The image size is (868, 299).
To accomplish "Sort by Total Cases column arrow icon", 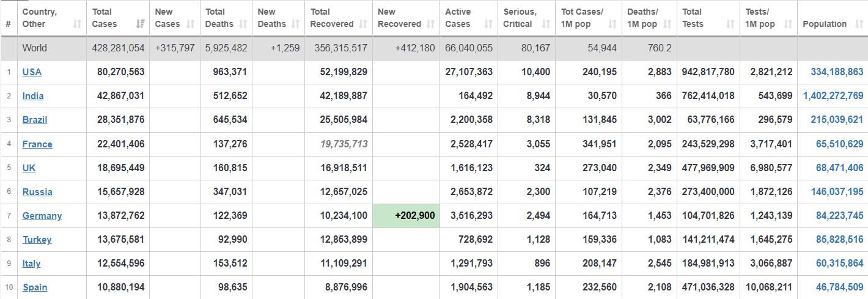I will tap(141, 24).
